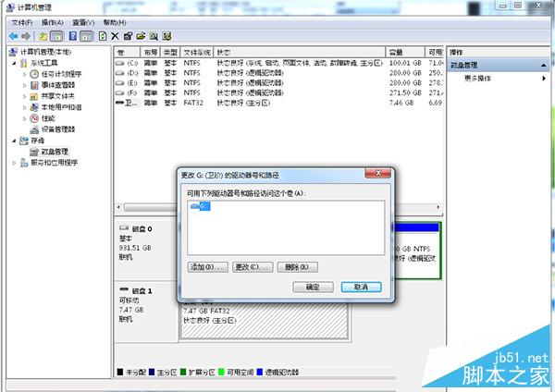Click the Services and Applications icon

pos(24,163)
